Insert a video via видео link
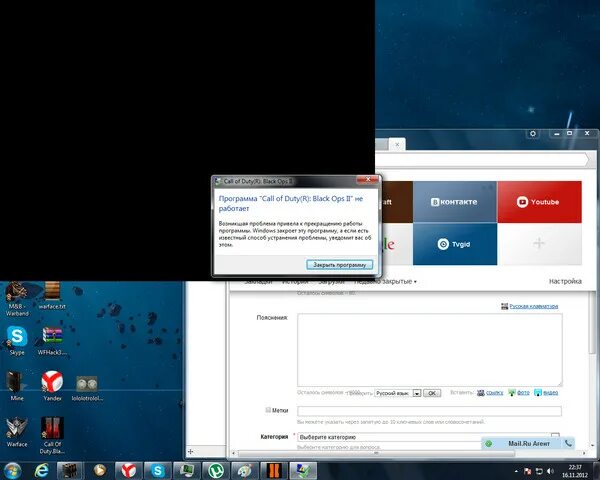The width and height of the screenshot is (600, 480). [x=550, y=393]
